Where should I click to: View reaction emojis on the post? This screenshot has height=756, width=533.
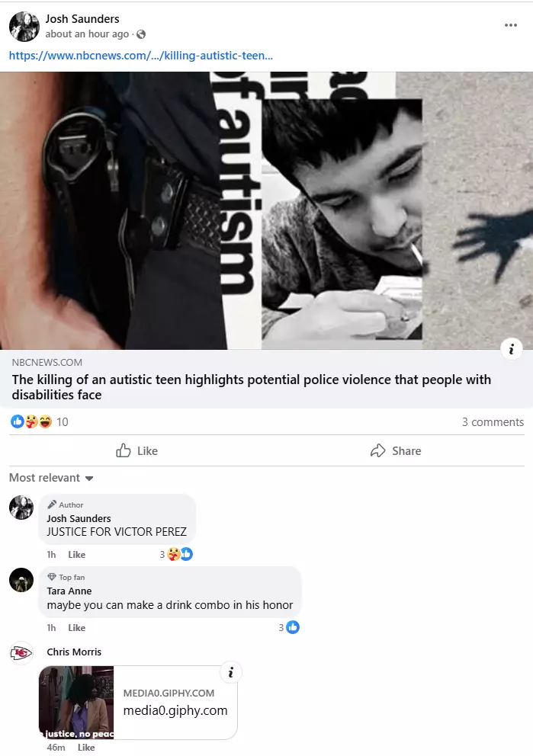(31, 422)
